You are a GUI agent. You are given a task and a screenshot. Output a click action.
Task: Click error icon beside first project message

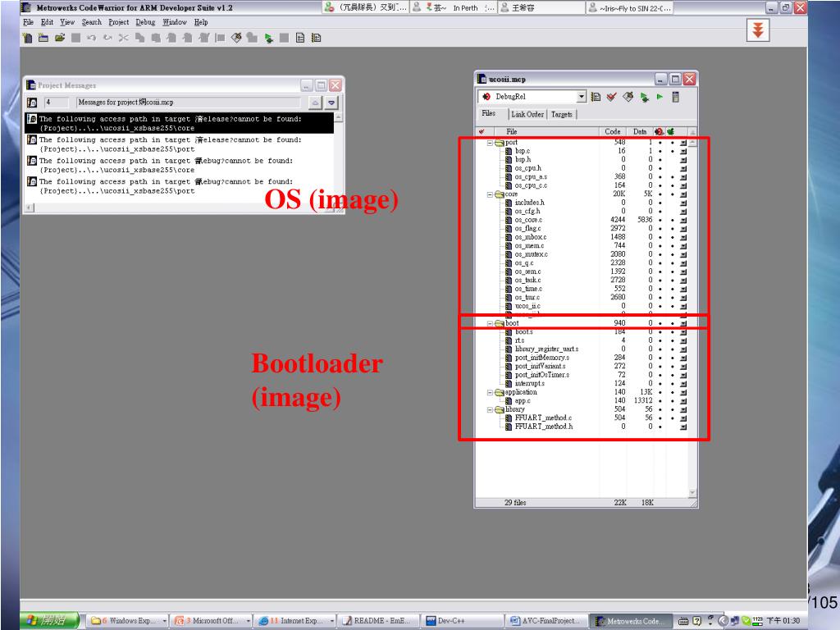[x=32, y=119]
